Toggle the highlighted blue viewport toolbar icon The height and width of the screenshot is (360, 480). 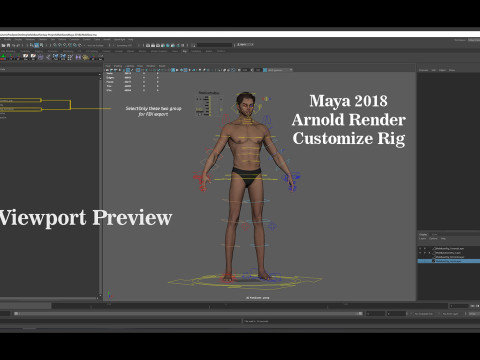(173, 70)
